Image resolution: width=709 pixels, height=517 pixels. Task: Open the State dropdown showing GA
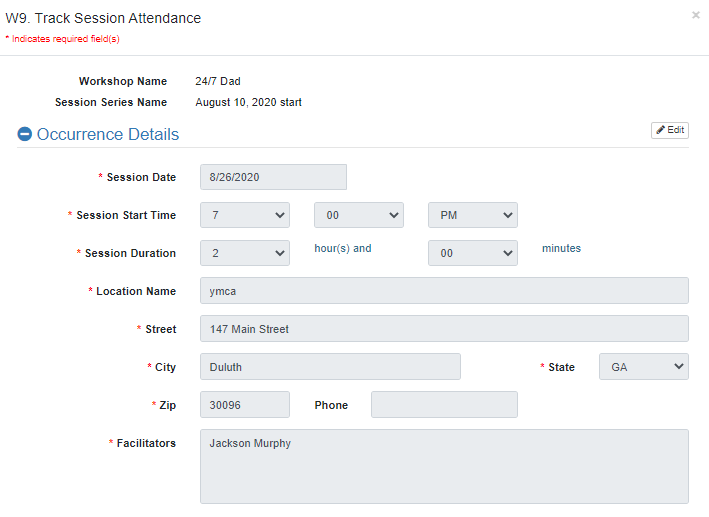click(644, 367)
